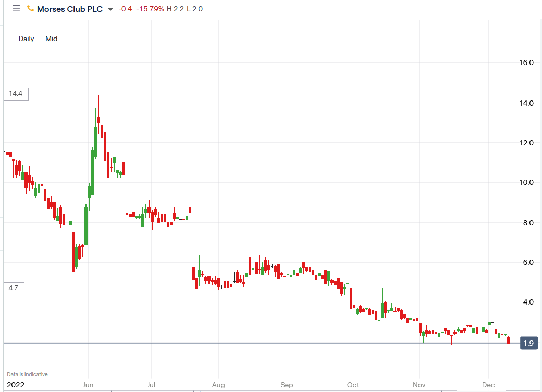Click the Oct marker on time axis
542x392 pixels.
(353, 385)
